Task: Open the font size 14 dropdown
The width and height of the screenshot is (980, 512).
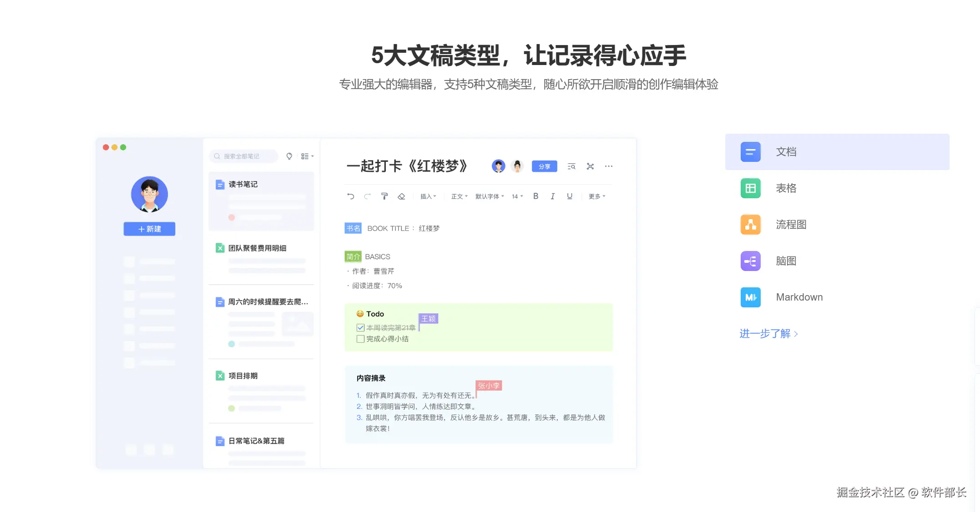Action: [517, 196]
